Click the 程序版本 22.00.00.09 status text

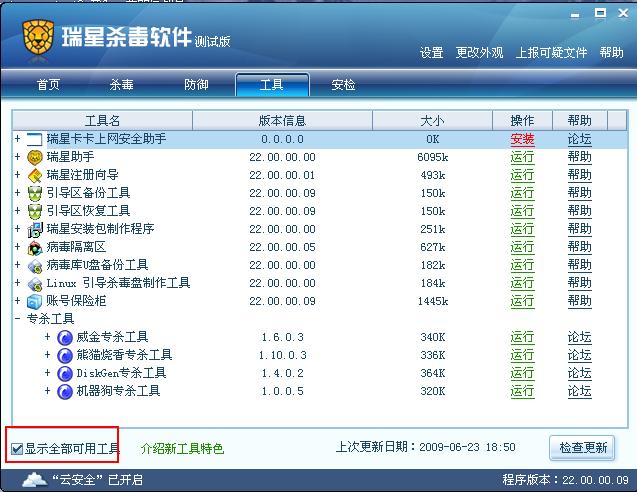click(566, 480)
